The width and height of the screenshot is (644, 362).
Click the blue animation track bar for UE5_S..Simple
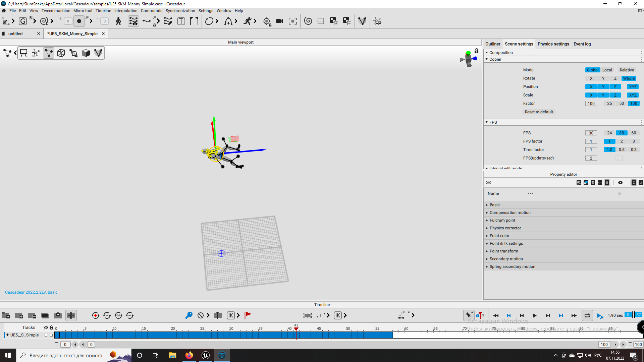coord(223,335)
